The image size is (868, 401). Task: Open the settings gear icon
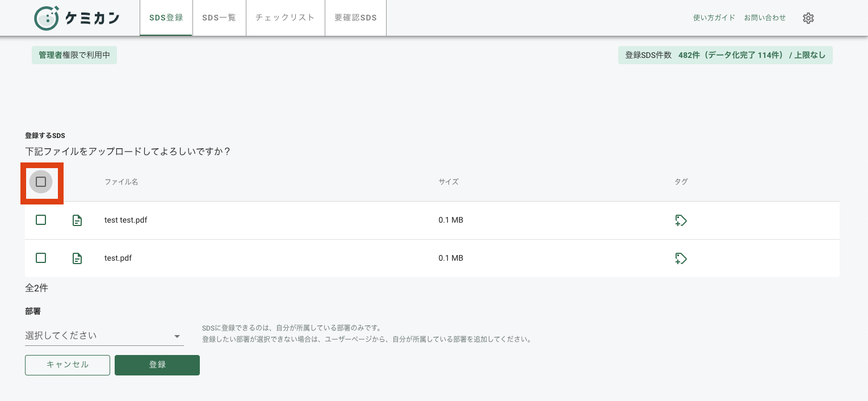point(808,18)
